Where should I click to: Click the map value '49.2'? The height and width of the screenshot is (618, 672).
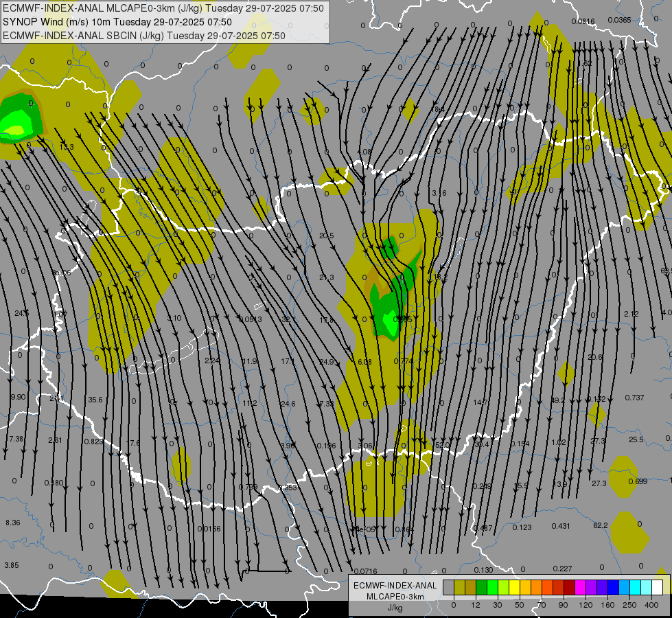click(x=558, y=400)
